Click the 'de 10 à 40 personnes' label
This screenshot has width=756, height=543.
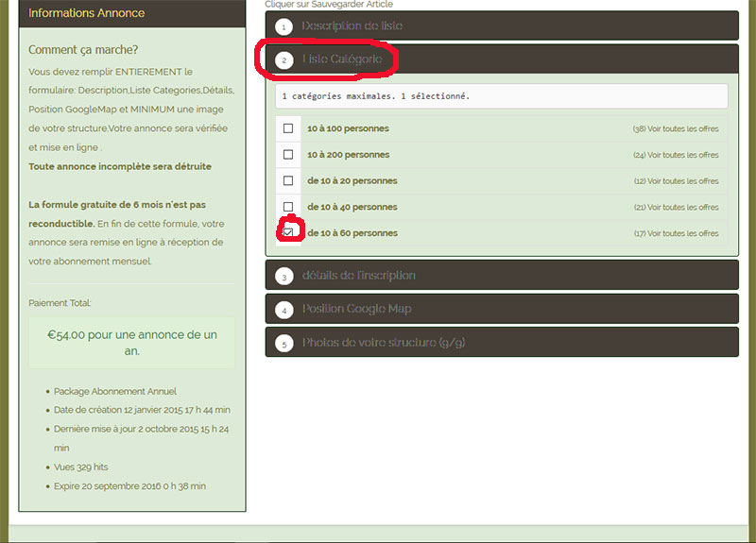[x=352, y=207]
